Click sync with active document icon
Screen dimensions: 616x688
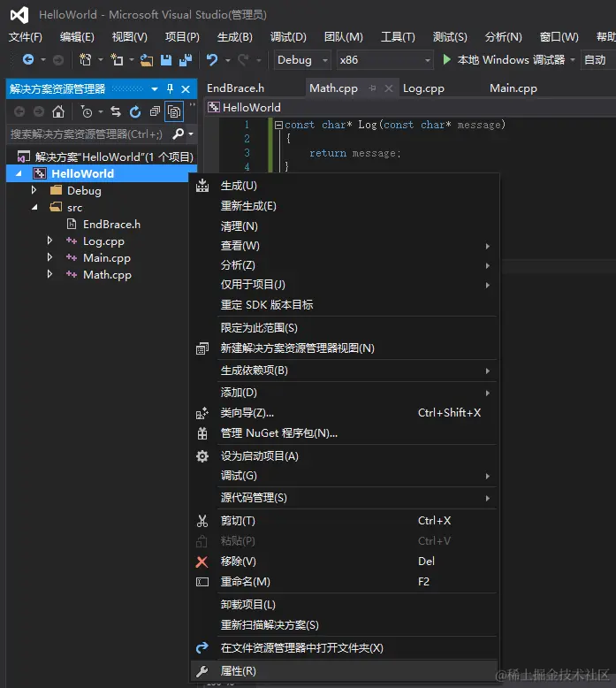(116, 111)
